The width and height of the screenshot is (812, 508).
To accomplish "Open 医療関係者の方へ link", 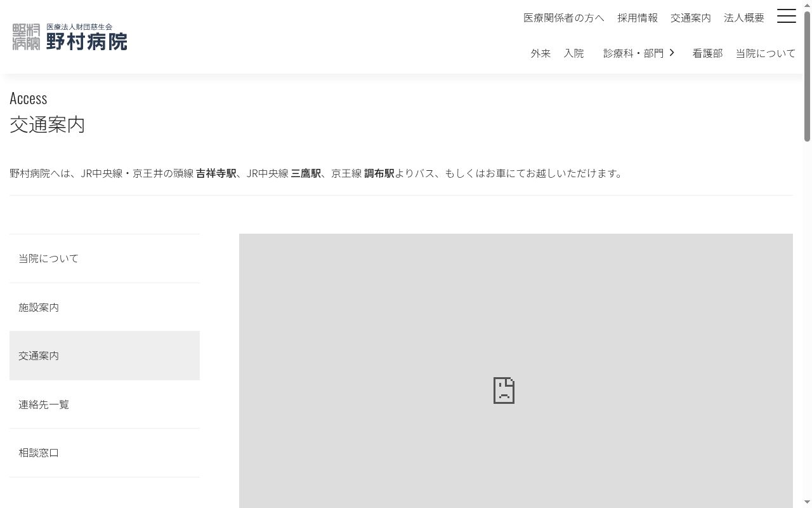I will 564,18.
